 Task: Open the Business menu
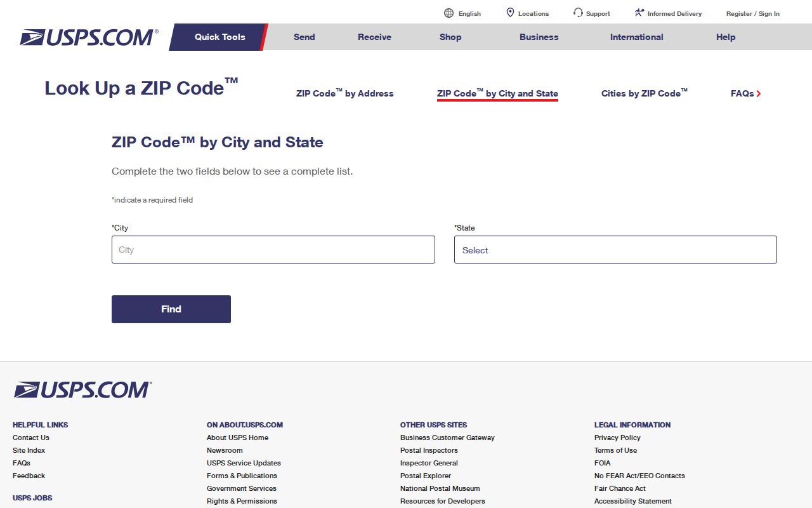[539, 37]
